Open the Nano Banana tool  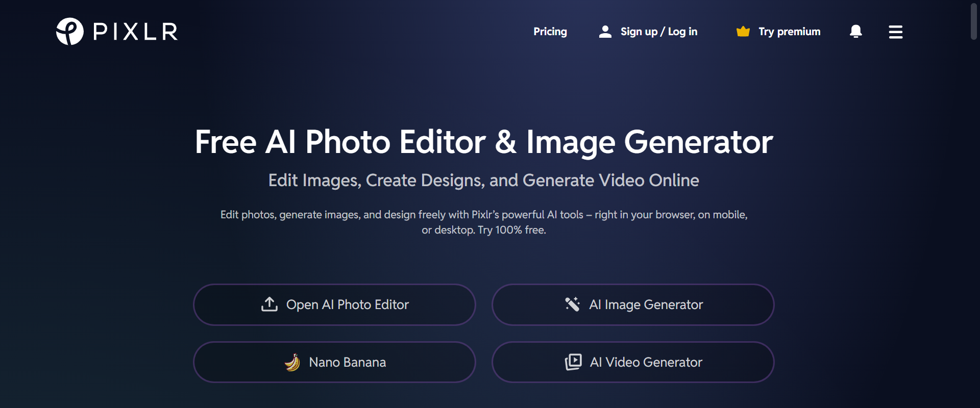click(347, 362)
